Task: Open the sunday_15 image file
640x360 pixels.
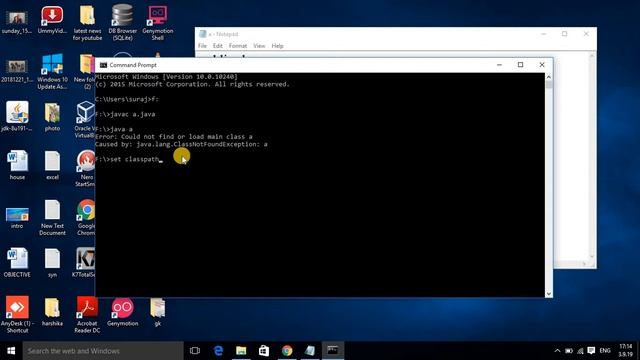Action: coord(17,21)
